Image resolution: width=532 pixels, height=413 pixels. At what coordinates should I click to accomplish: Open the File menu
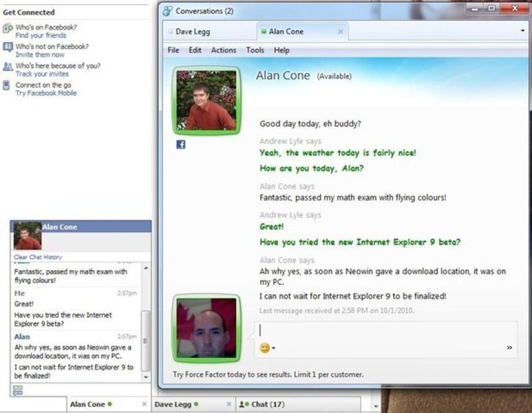pos(174,51)
